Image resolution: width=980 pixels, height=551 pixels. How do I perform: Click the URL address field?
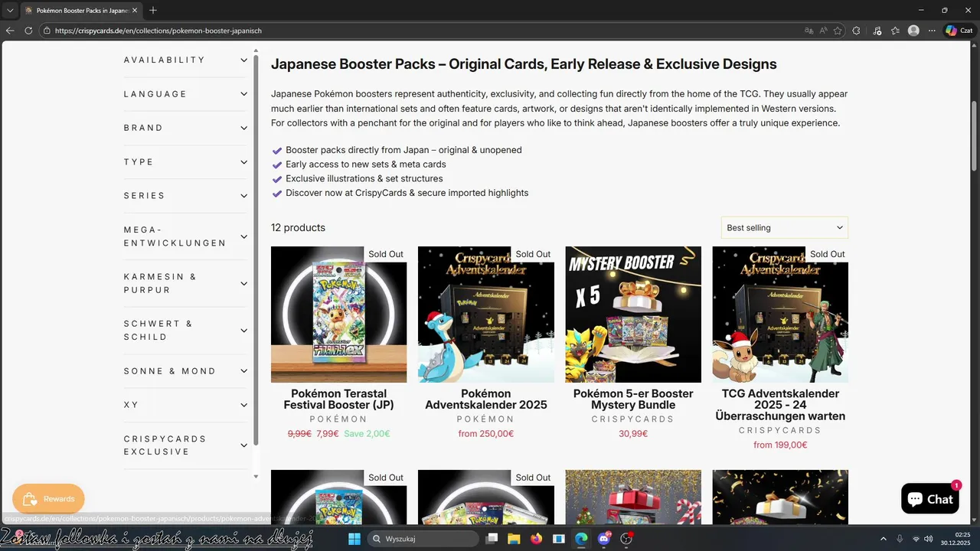tap(421, 31)
